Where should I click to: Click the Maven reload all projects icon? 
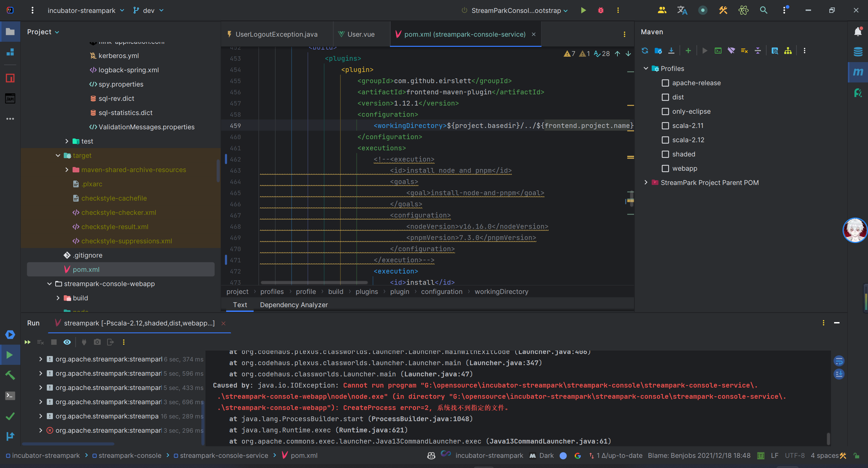coord(645,51)
